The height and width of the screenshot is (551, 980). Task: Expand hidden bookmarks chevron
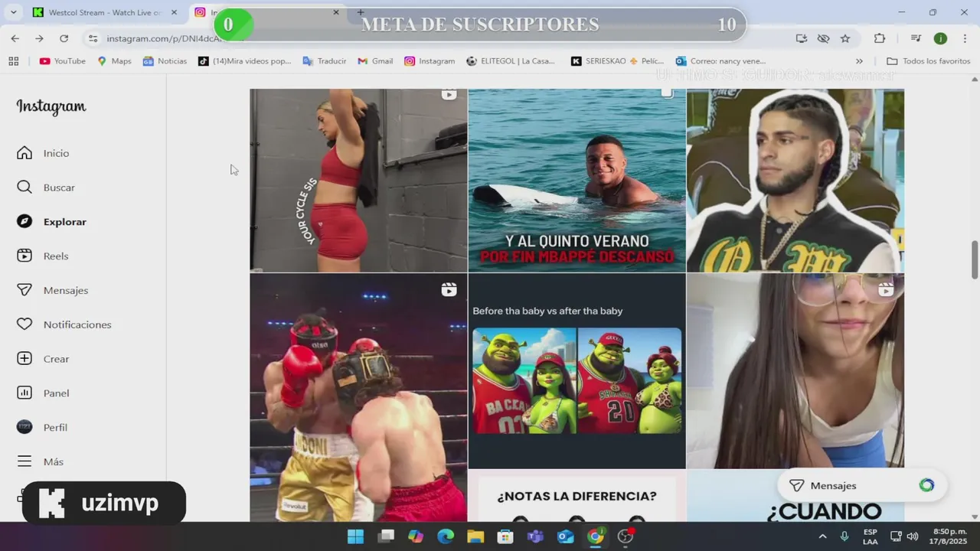tap(859, 61)
